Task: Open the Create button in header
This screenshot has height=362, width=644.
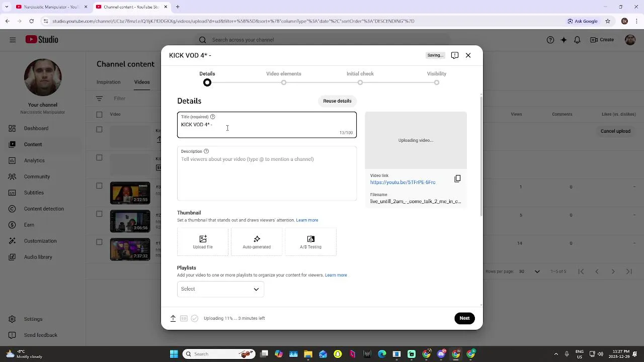Action: (602, 40)
